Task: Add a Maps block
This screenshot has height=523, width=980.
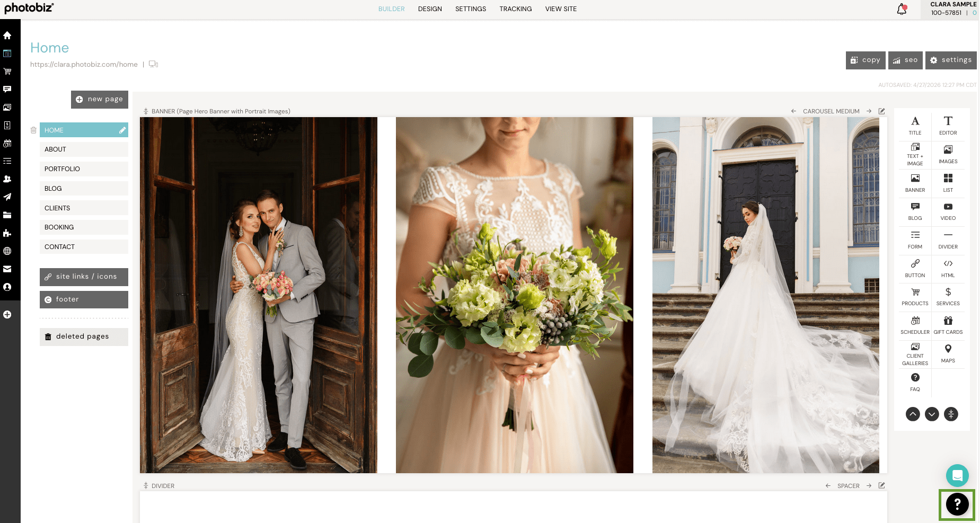Action: 948,353
